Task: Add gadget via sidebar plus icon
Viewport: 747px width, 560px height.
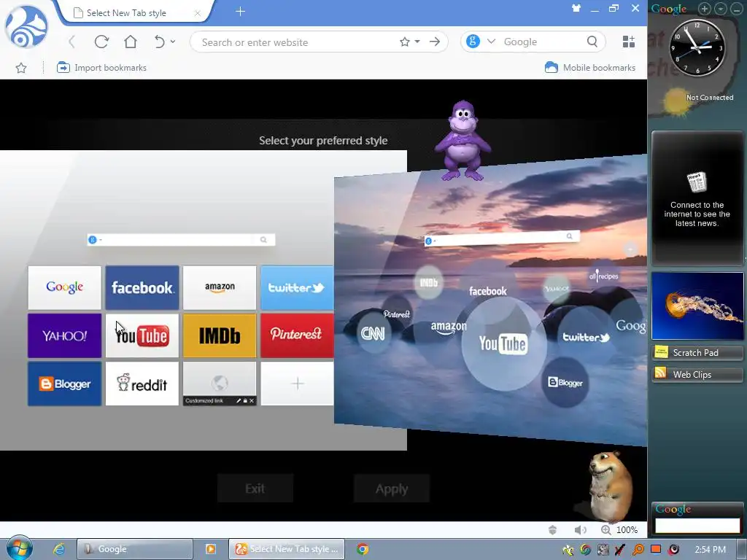Action: pos(704,9)
